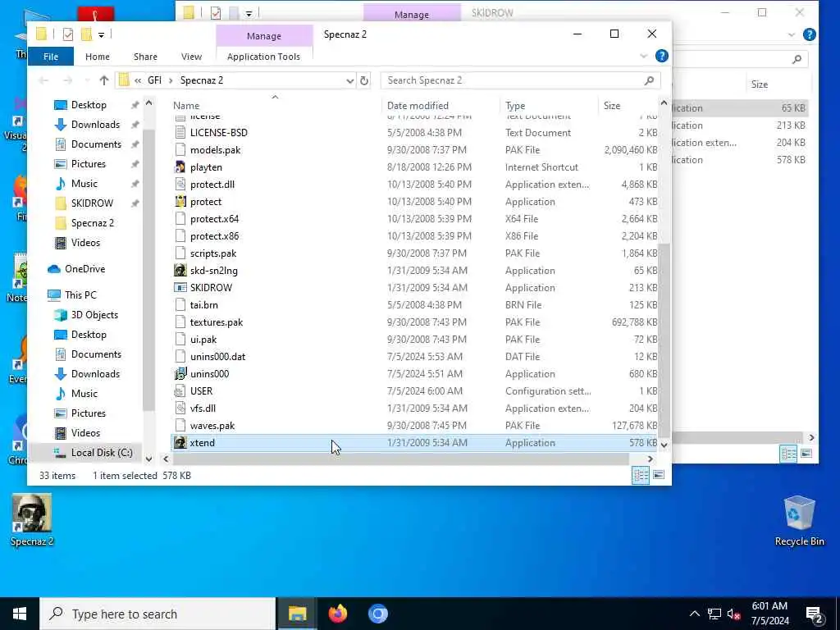Switch to the Share ribbon tab
Image resolution: width=840 pixels, height=630 pixels.
coord(145,57)
